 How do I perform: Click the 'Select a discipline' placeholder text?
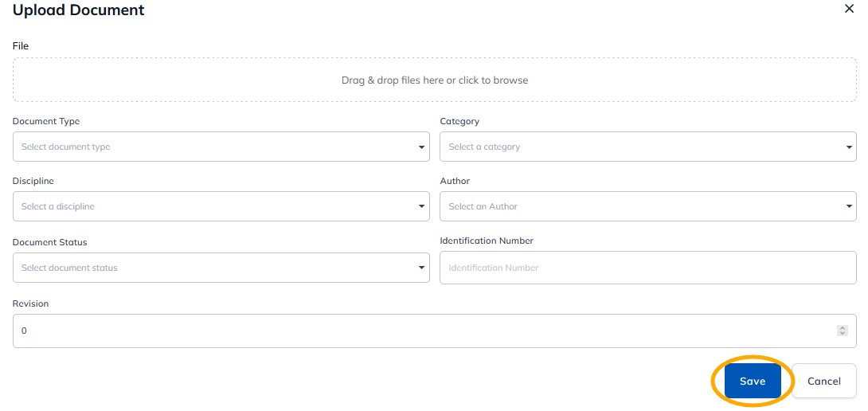(x=57, y=206)
